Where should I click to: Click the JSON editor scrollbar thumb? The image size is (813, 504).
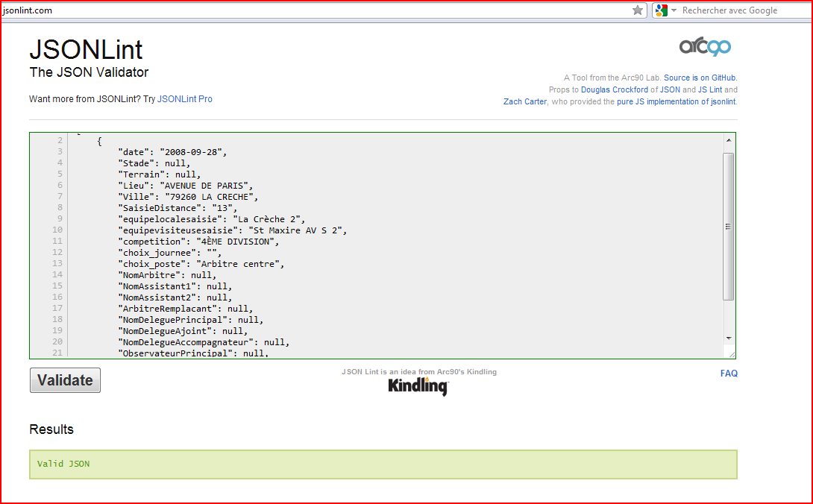(729, 227)
